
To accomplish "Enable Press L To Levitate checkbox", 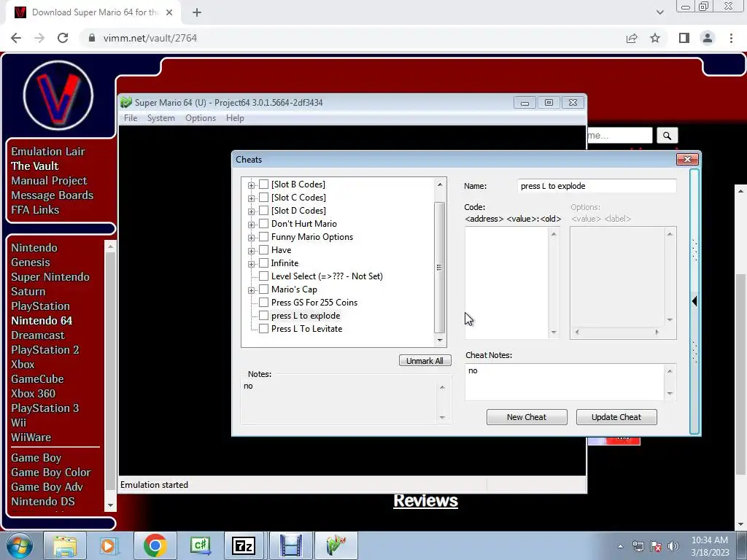I will (263, 329).
